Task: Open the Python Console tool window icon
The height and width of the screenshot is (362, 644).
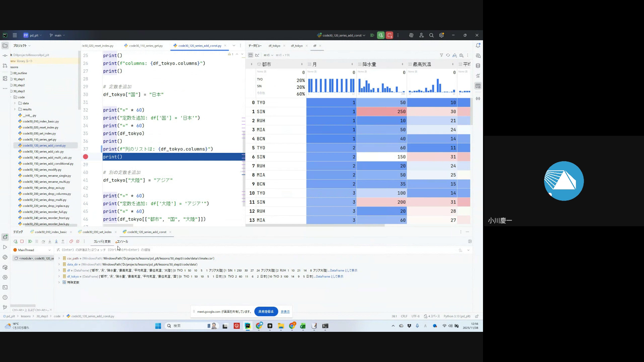Action: point(5,257)
